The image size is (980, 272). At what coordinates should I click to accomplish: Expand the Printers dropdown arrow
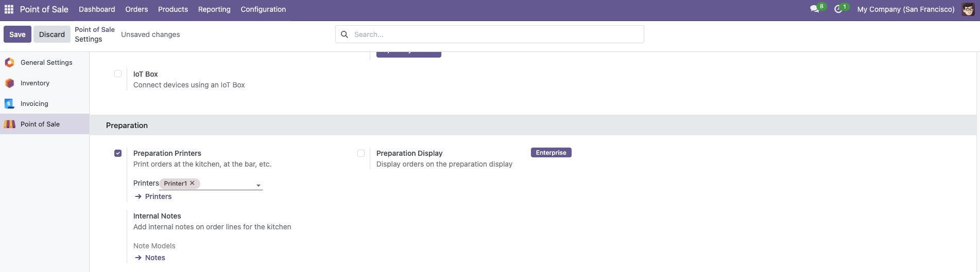(x=259, y=185)
